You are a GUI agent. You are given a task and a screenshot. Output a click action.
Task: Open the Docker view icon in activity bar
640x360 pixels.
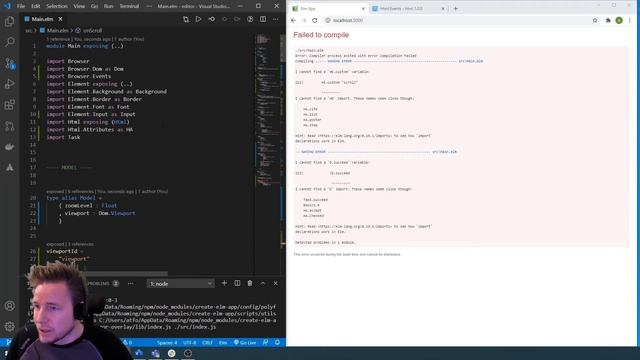click(9, 147)
